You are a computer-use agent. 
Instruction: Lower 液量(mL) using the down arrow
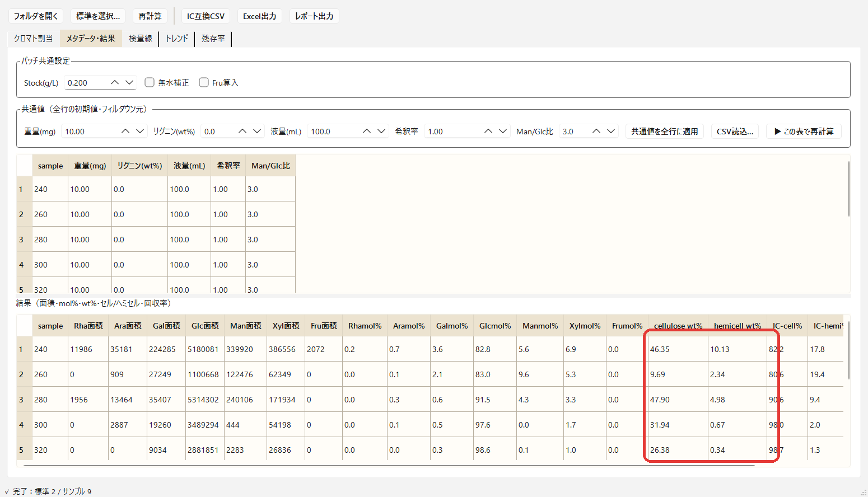381,131
